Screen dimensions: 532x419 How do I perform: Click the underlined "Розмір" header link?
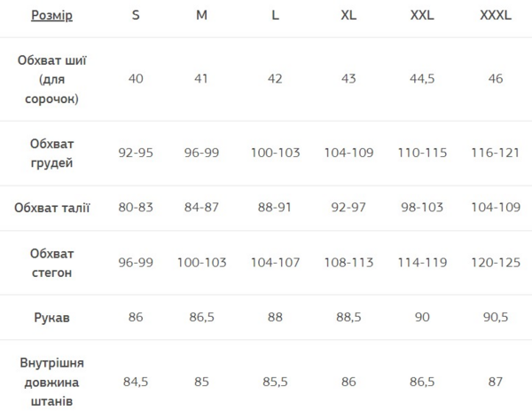[x=51, y=16]
